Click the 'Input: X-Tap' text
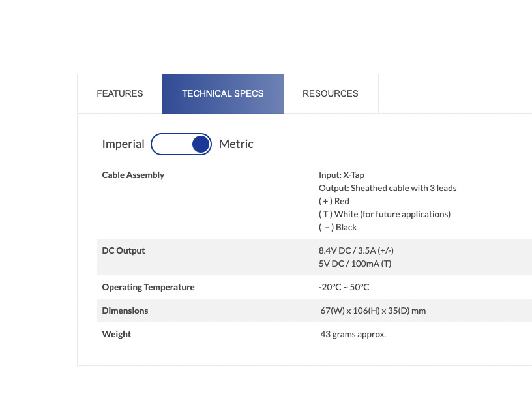 click(342, 175)
